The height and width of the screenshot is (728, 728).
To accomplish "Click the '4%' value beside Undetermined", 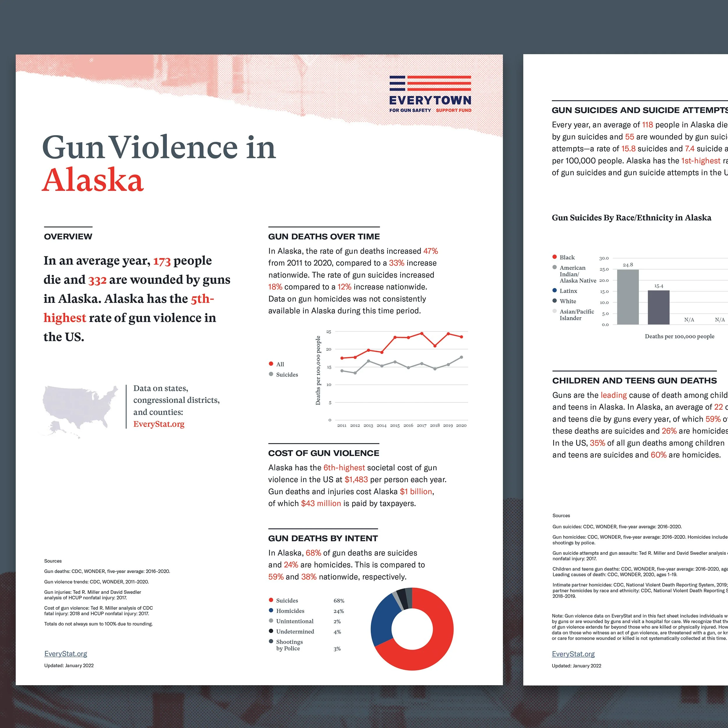I will [337, 632].
